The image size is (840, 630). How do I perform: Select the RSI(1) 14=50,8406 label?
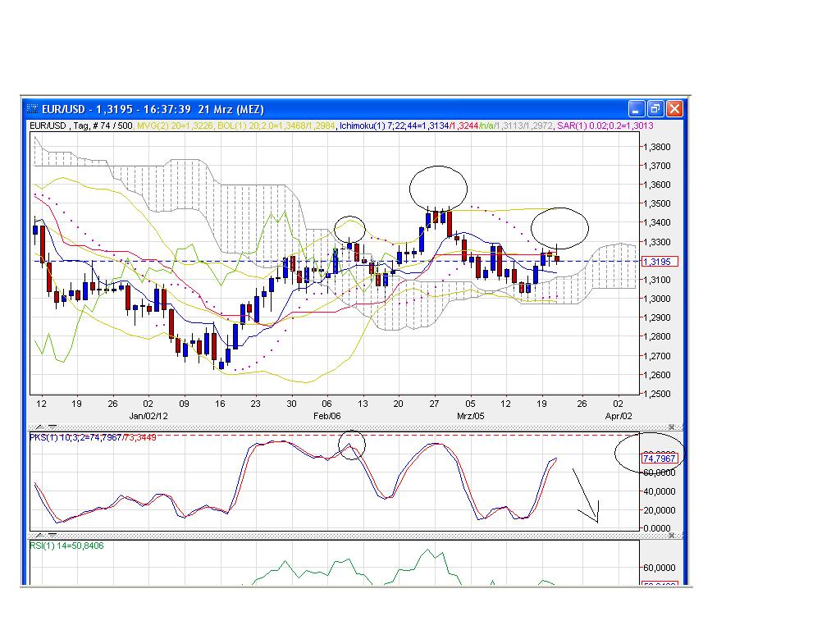[66, 546]
